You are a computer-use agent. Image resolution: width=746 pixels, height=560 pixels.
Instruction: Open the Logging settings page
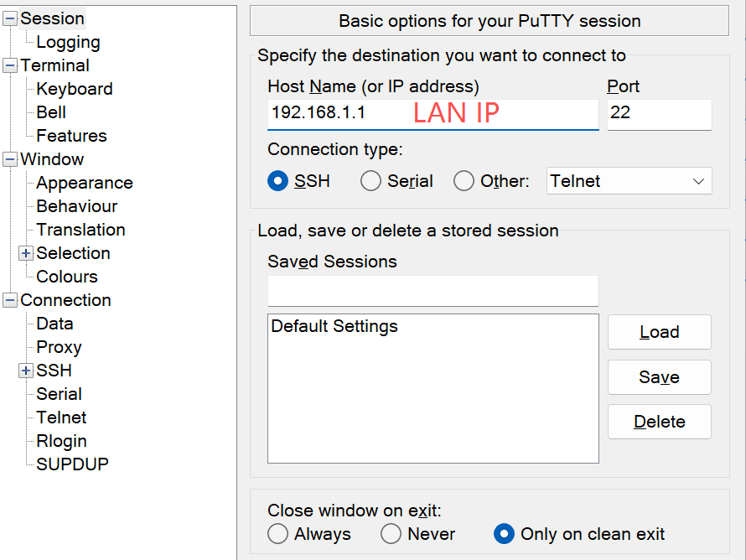tap(68, 42)
